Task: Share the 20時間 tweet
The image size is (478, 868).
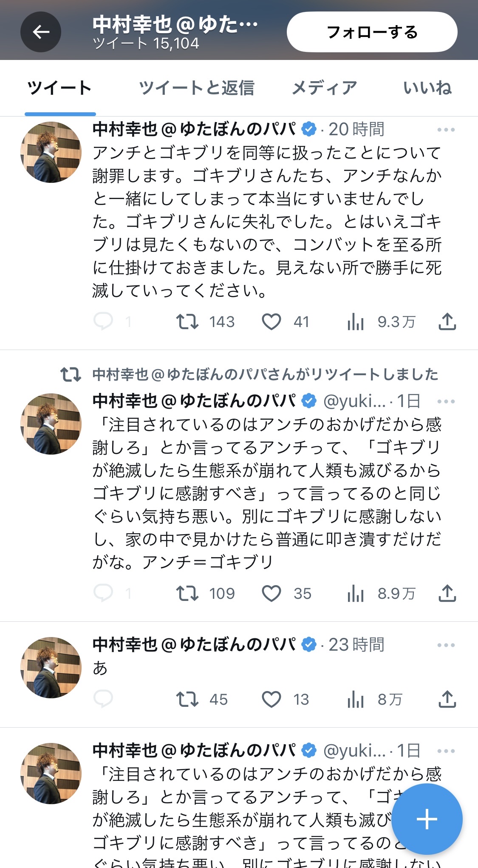Action: tap(447, 322)
